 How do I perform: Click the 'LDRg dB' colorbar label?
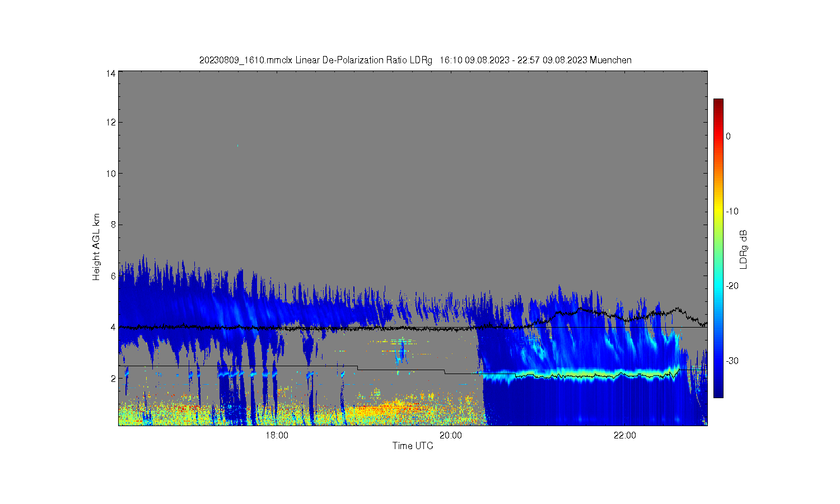[x=744, y=249]
